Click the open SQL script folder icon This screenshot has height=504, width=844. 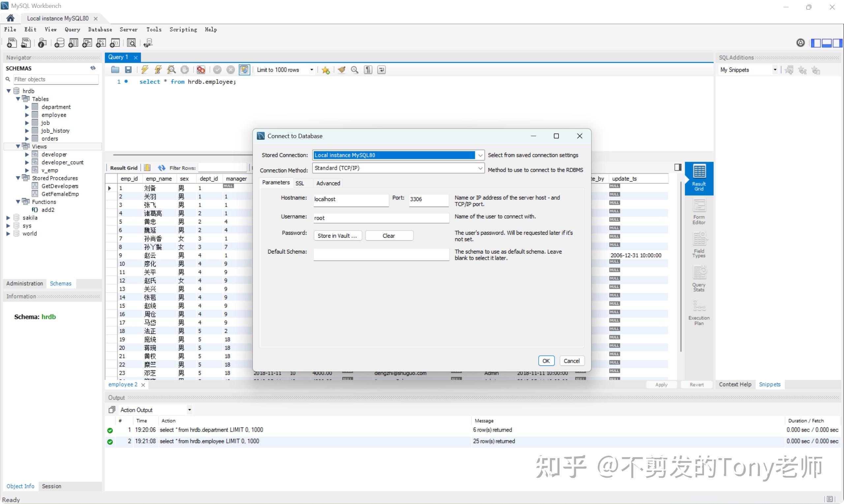click(x=115, y=70)
